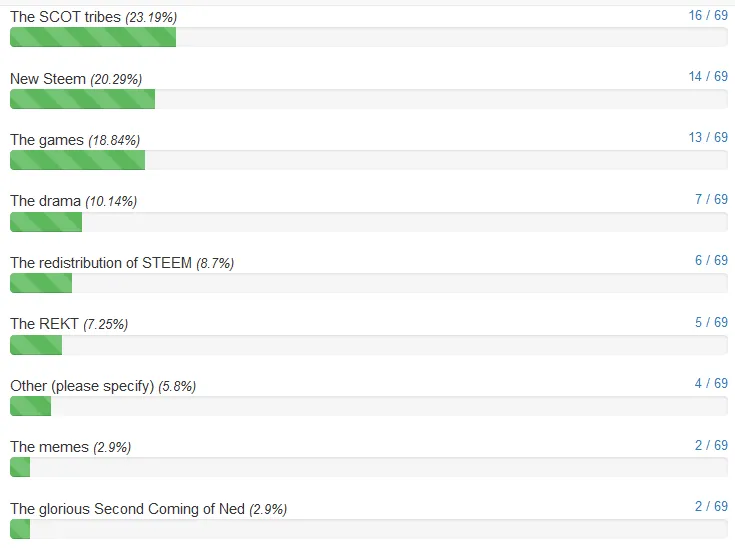Select The glorious Second Coming of Ned label
This screenshot has width=735, height=548.
click(x=128, y=509)
